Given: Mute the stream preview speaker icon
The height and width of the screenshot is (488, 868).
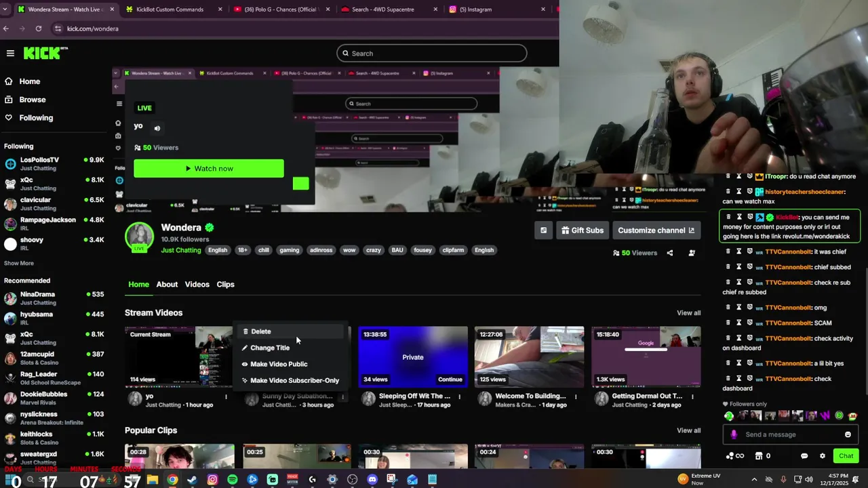Looking at the screenshot, I should (157, 128).
